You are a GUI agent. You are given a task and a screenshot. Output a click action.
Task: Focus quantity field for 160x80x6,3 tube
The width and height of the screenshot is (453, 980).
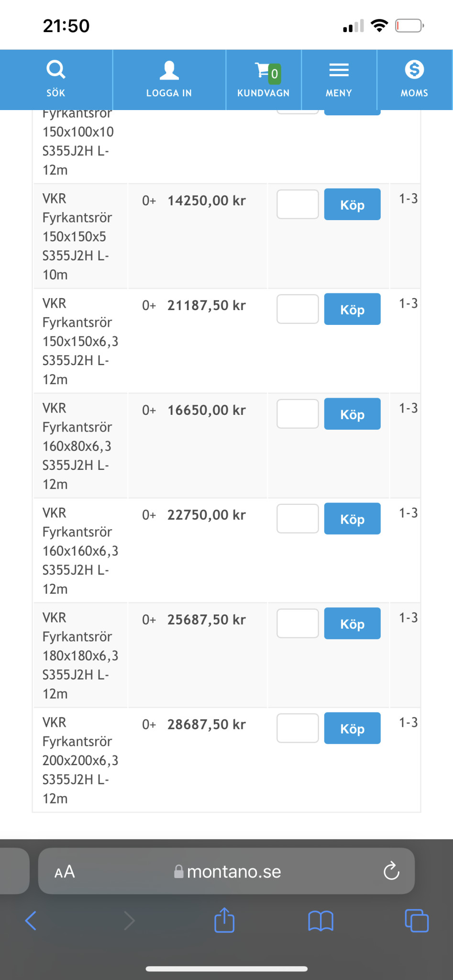click(298, 414)
